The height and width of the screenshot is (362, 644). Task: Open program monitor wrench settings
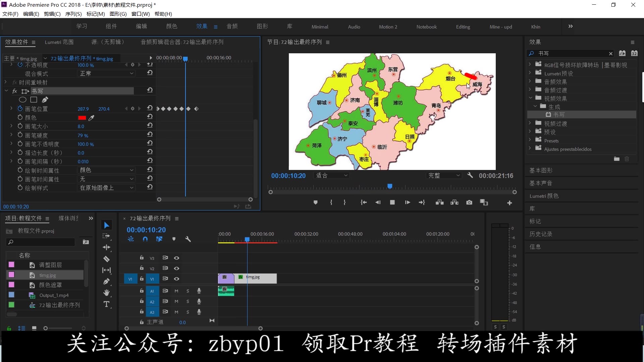tap(470, 175)
